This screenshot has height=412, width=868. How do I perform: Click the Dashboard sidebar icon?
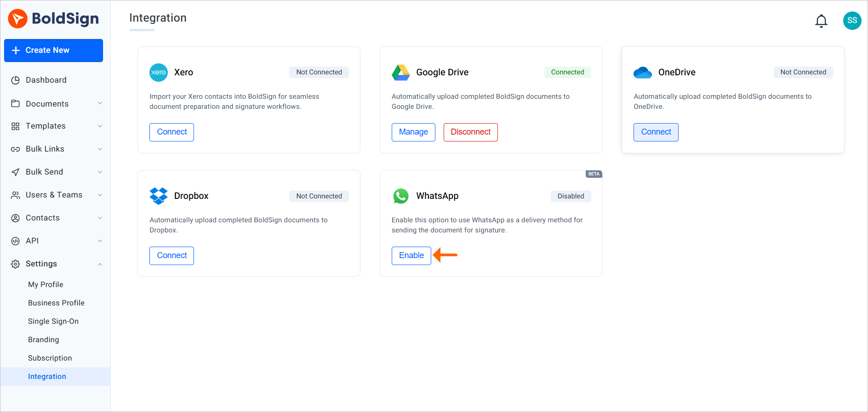click(15, 80)
